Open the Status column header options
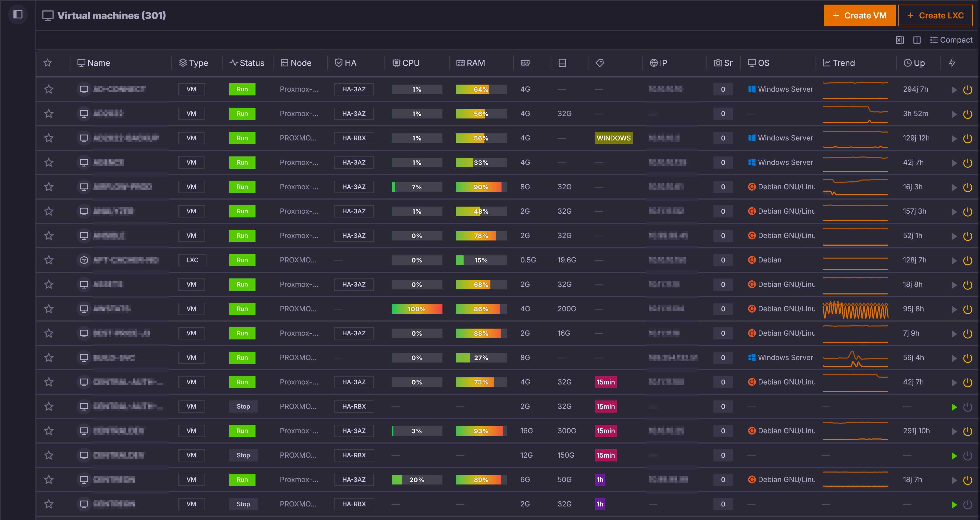The width and height of the screenshot is (980, 520). (247, 63)
